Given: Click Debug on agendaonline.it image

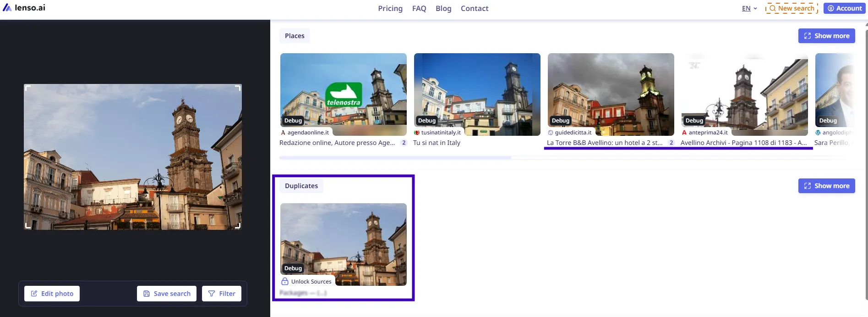Looking at the screenshot, I should [293, 121].
